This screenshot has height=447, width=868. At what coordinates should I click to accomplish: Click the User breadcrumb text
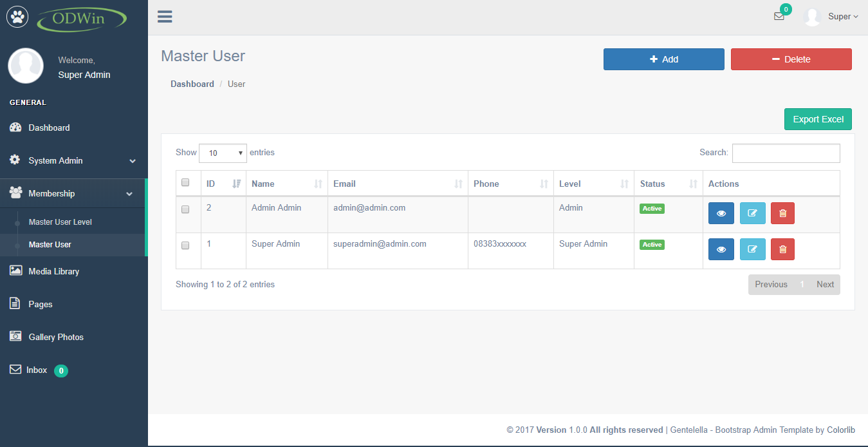pyautogui.click(x=236, y=84)
